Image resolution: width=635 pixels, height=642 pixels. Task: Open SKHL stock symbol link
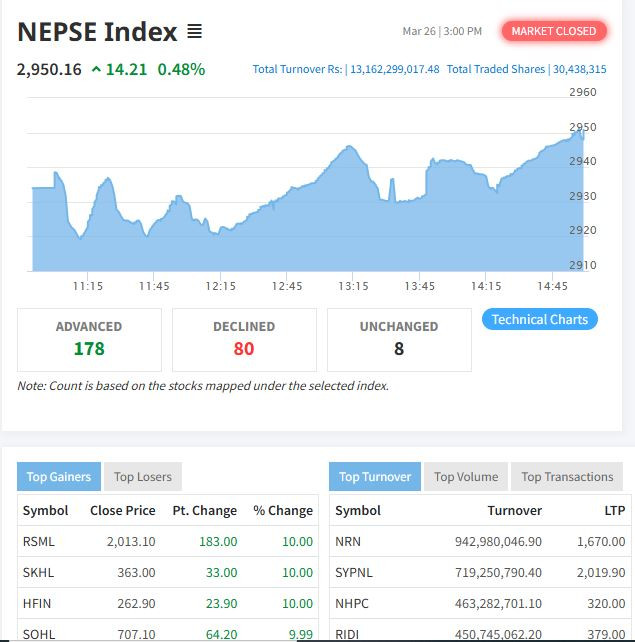click(x=38, y=573)
